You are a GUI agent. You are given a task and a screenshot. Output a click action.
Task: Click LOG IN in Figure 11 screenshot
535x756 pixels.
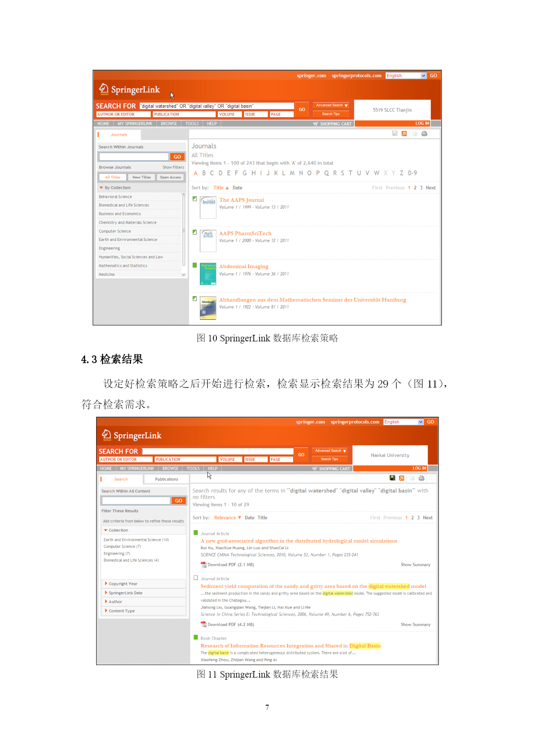click(x=419, y=468)
